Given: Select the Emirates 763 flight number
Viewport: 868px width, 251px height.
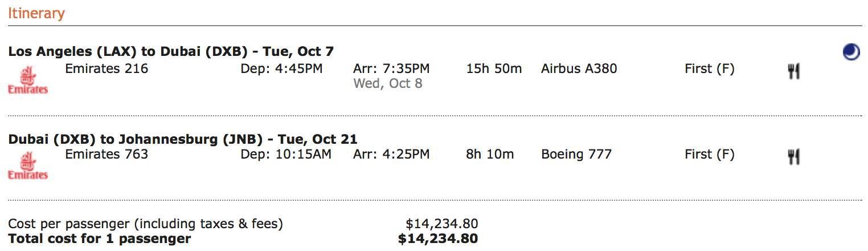Looking at the screenshot, I should coord(107,154).
